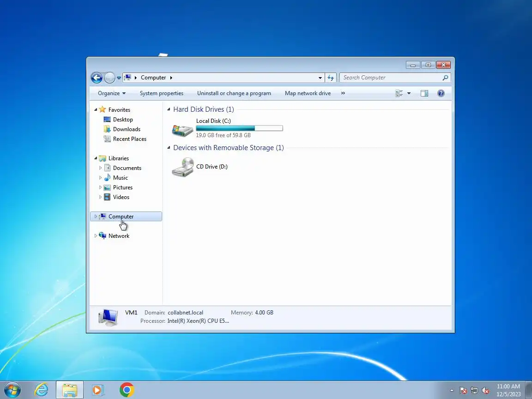Viewport: 532px width, 399px height.
Task: Click the search magnifier icon
Action: point(445,78)
